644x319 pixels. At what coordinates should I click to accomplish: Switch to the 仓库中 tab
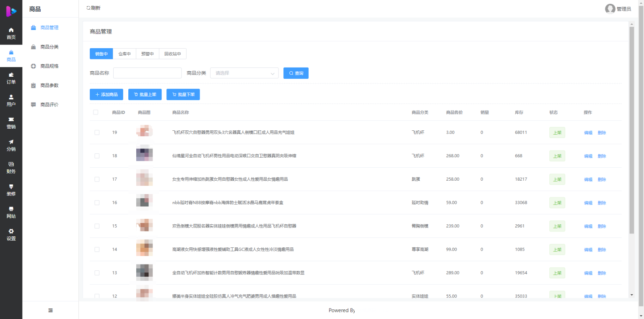click(x=125, y=54)
